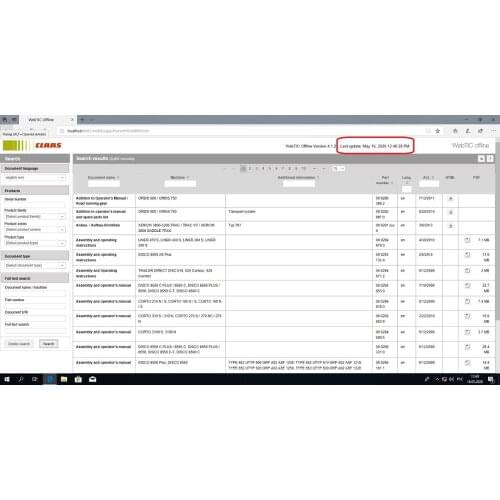Open the browser favorites hub icon
The width and height of the screenshot is (500, 500).
coord(455,131)
